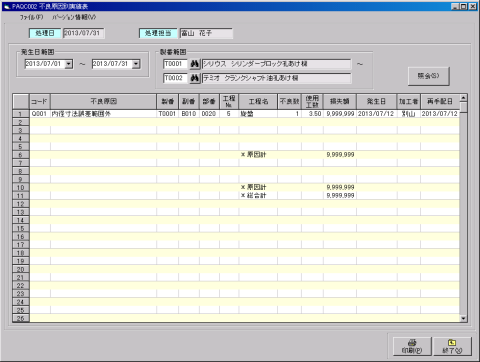Screen dimensions: 480x362
Task: Click the 工程名 column header
Action: click(x=258, y=101)
